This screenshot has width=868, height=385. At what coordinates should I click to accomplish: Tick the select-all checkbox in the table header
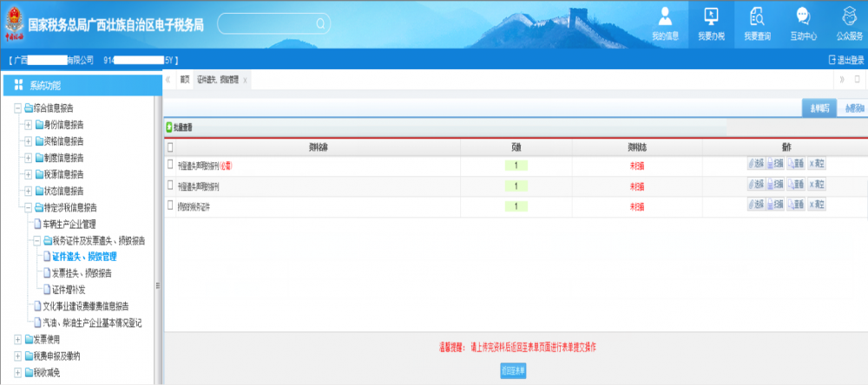pyautogui.click(x=170, y=147)
